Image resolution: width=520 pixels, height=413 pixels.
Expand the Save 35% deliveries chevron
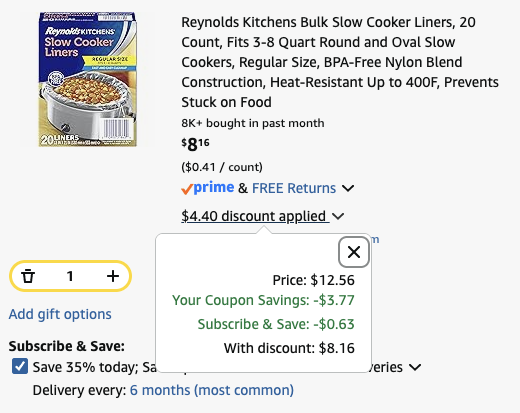pyautogui.click(x=415, y=367)
